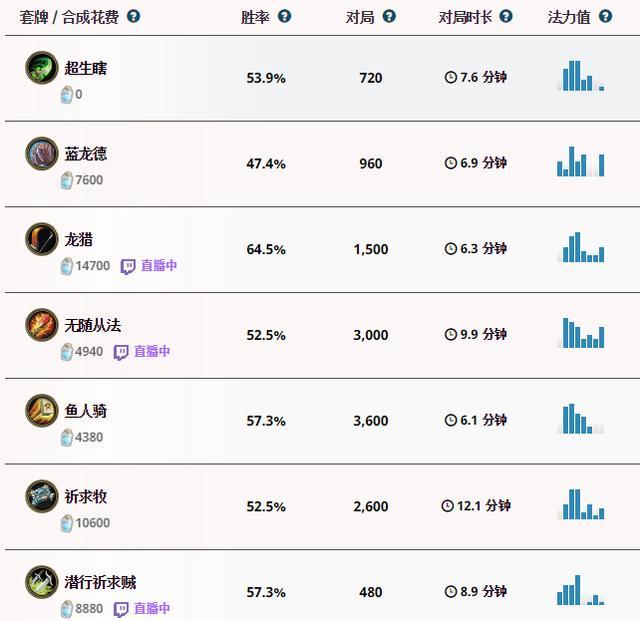Open the 无随从法 直播中 stream link
Viewport: 640px width, 621px height.
142,352
